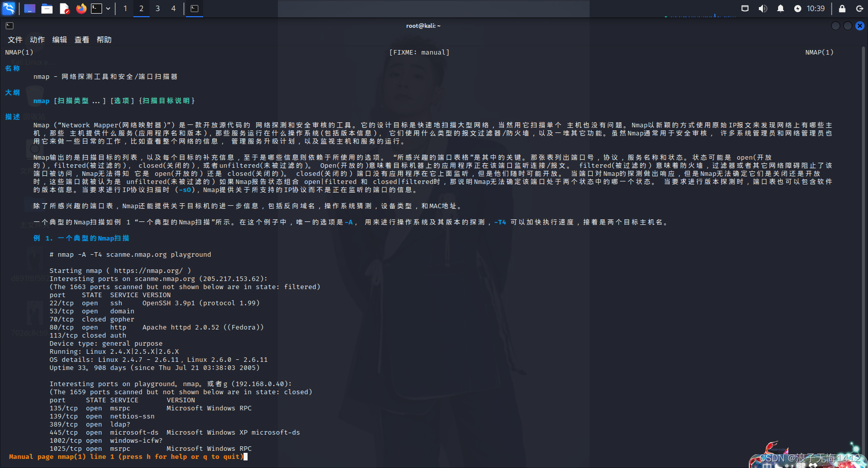The width and height of the screenshot is (868, 468).
Task: Click the '445/tcp open microsoft-ds' row
Action: click(x=175, y=432)
